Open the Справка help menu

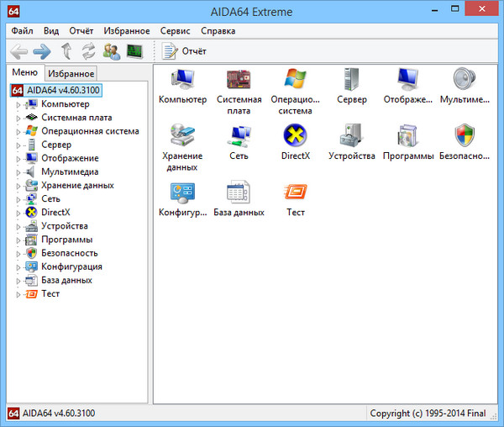[x=218, y=30]
